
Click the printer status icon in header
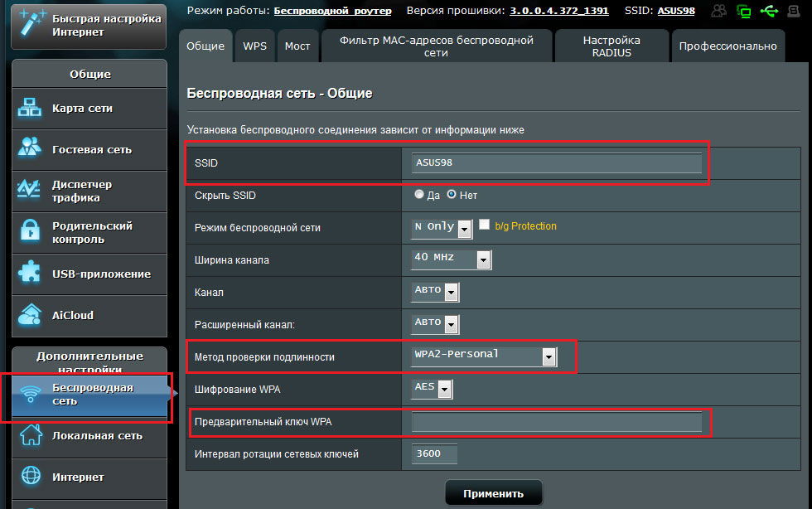tap(794, 11)
